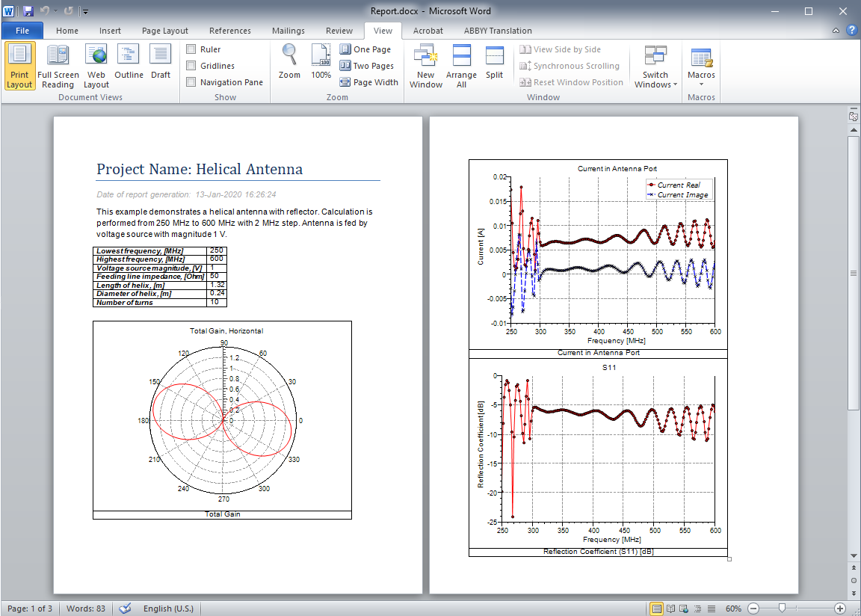Open Customize Quick Access Toolbar dropdown
The image size is (861, 616).
pos(86,11)
